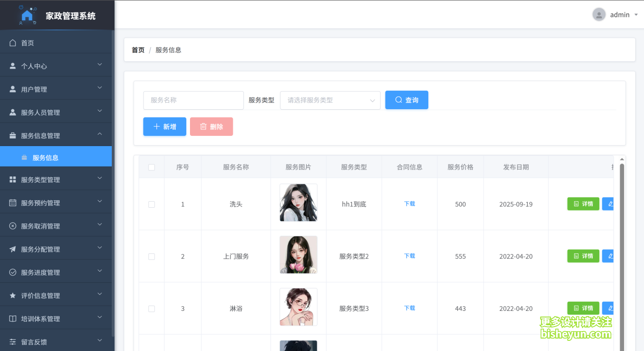Click the 新增 button to add service
The height and width of the screenshot is (351, 644).
click(164, 126)
